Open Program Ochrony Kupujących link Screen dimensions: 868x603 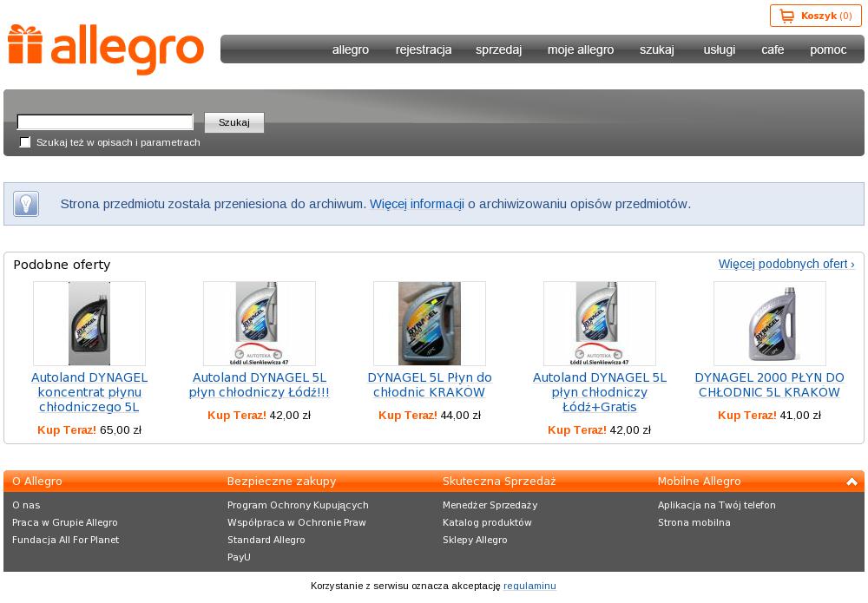tap(298, 505)
